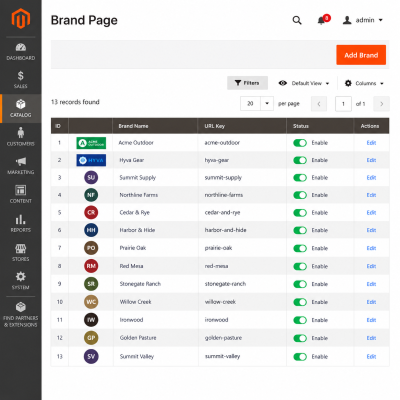The image size is (400, 400).
Task: Expand the Columns dropdown
Action: point(364,83)
